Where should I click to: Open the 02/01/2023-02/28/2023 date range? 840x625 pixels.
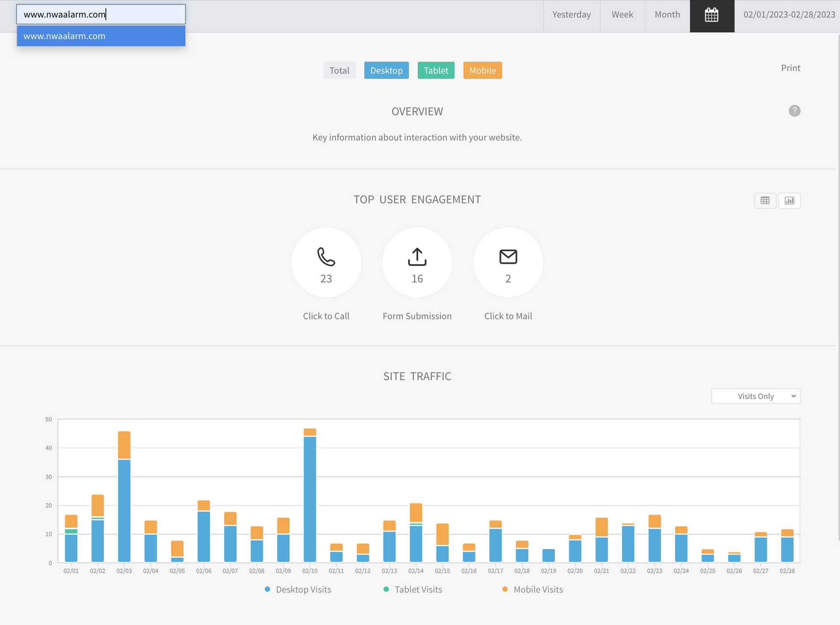(789, 14)
